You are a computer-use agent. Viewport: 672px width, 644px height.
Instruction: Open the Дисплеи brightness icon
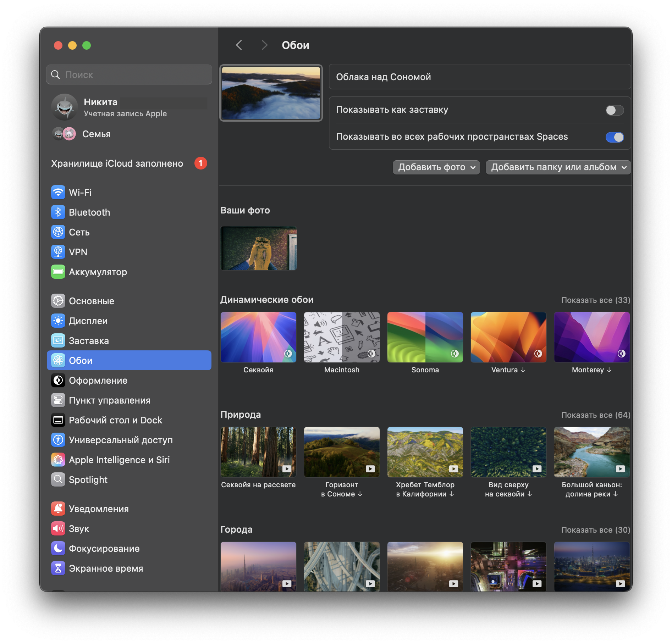pos(58,321)
